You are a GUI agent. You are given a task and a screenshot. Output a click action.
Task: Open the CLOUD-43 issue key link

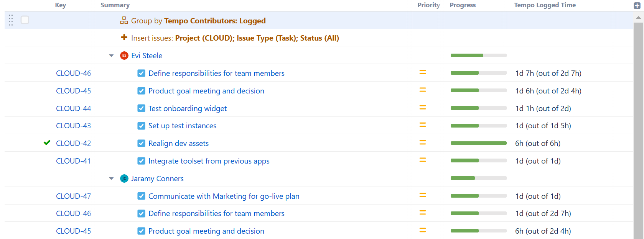[x=73, y=126]
